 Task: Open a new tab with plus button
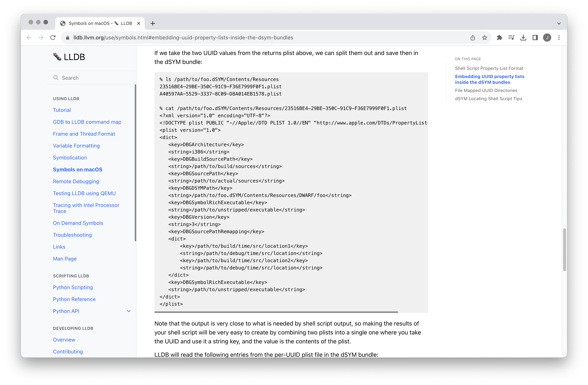[153, 23]
